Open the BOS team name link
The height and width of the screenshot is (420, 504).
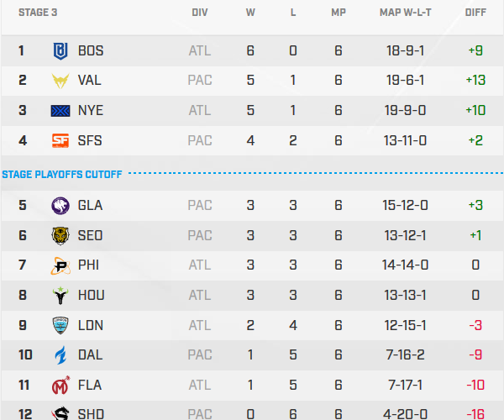pos(91,50)
